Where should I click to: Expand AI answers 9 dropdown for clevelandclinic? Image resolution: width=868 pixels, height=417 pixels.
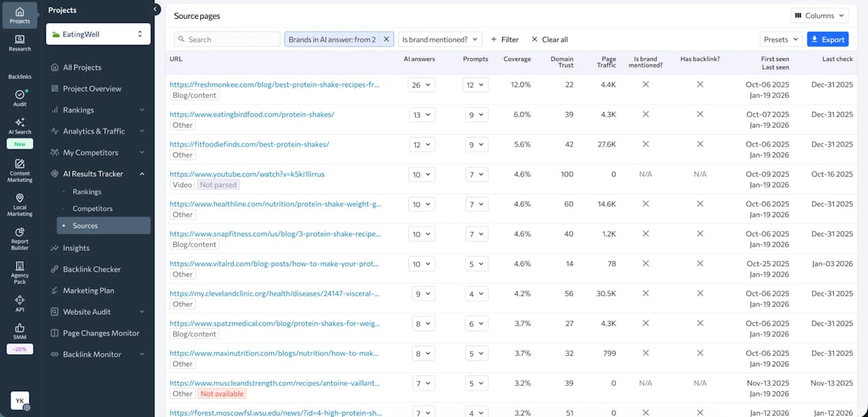coord(423,294)
